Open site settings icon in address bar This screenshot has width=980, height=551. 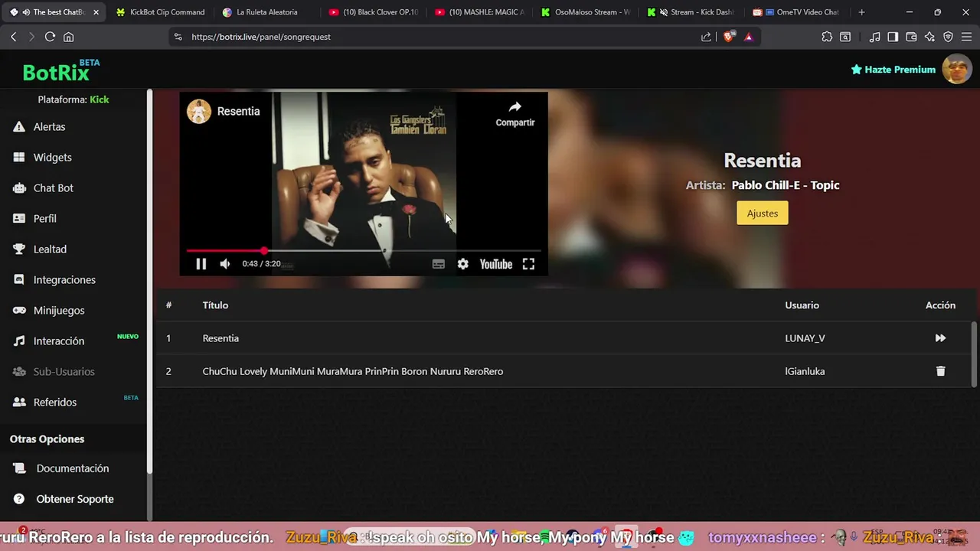(178, 37)
